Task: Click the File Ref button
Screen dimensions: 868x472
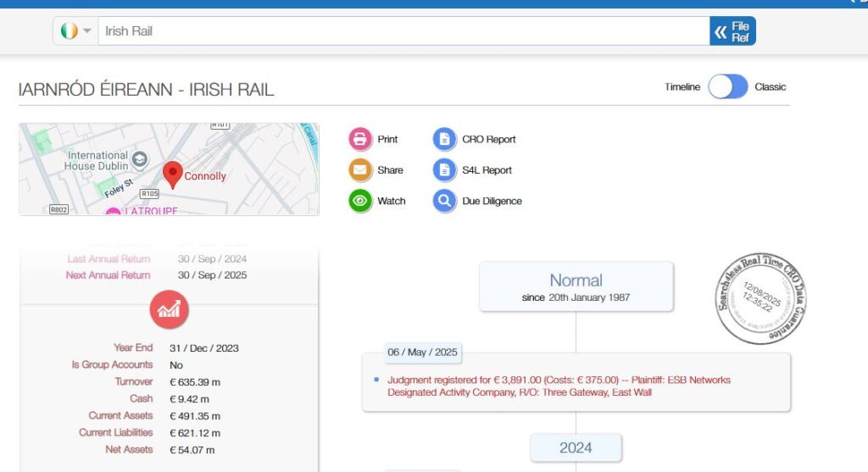Action: coord(732,31)
